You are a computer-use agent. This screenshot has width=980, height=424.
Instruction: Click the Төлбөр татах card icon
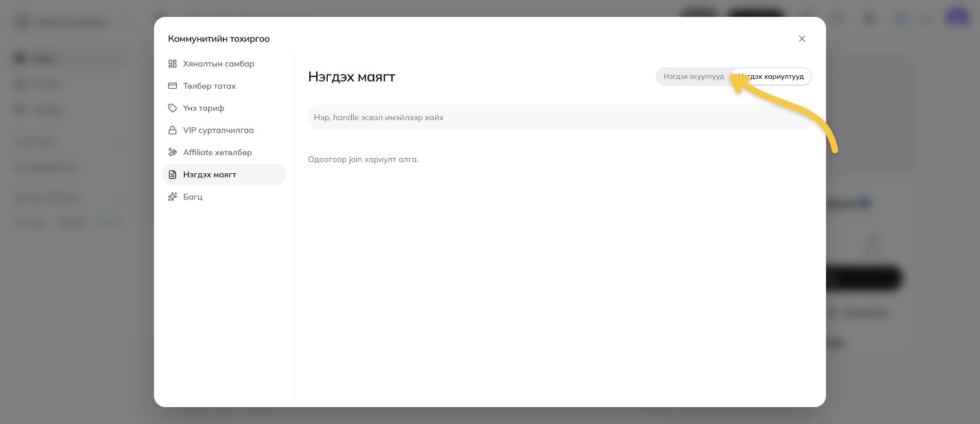pos(173,86)
